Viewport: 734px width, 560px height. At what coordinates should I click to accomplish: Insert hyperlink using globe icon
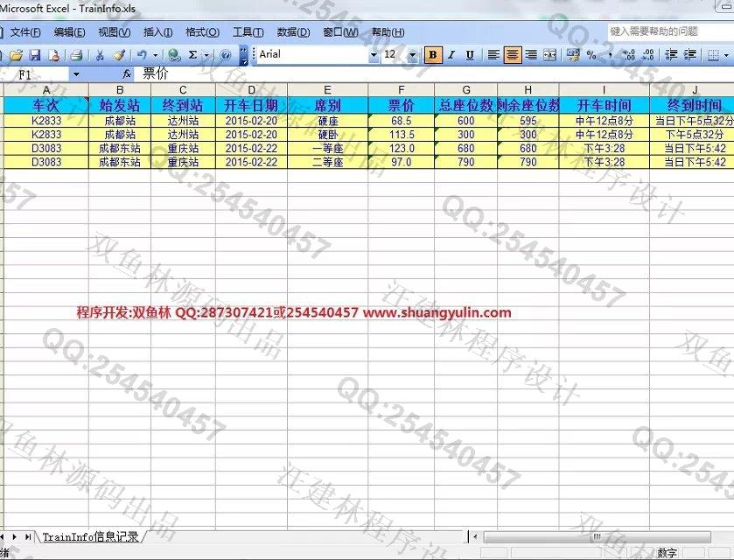click(x=174, y=55)
